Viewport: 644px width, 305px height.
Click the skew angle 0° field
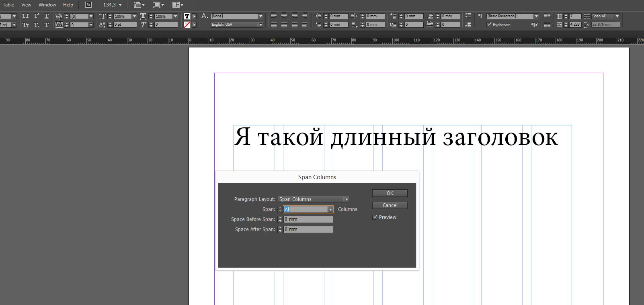(x=166, y=25)
